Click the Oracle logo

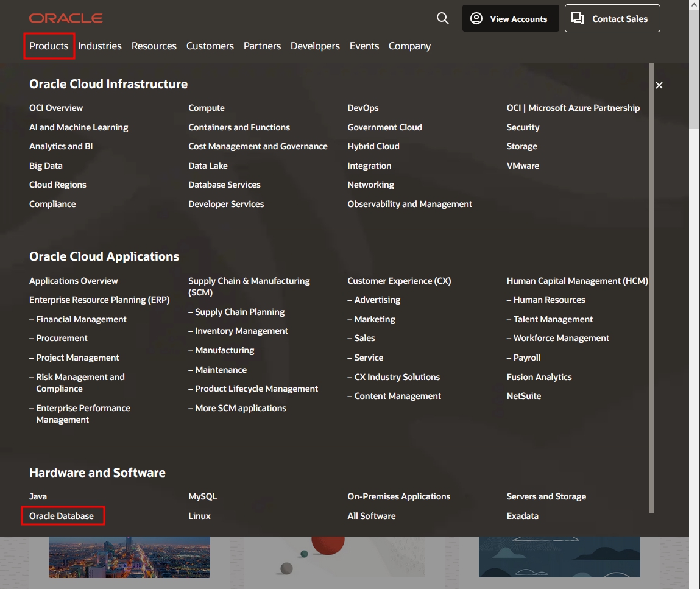pos(66,18)
